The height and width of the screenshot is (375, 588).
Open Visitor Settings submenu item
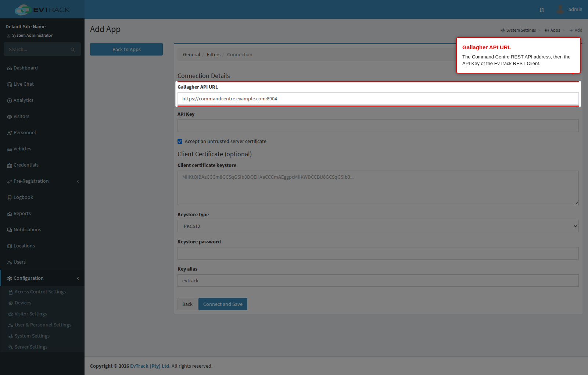pyautogui.click(x=31, y=314)
